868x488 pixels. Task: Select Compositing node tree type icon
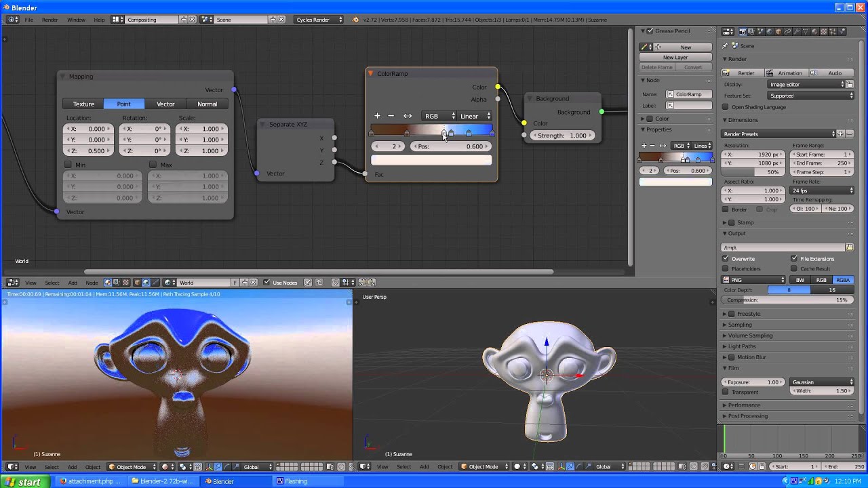(117, 282)
